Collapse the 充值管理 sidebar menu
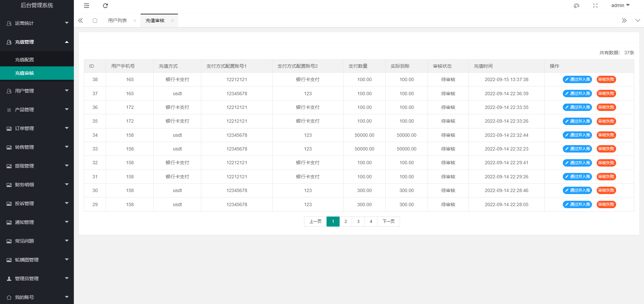Viewport: 644px width, 304px height. [37, 42]
